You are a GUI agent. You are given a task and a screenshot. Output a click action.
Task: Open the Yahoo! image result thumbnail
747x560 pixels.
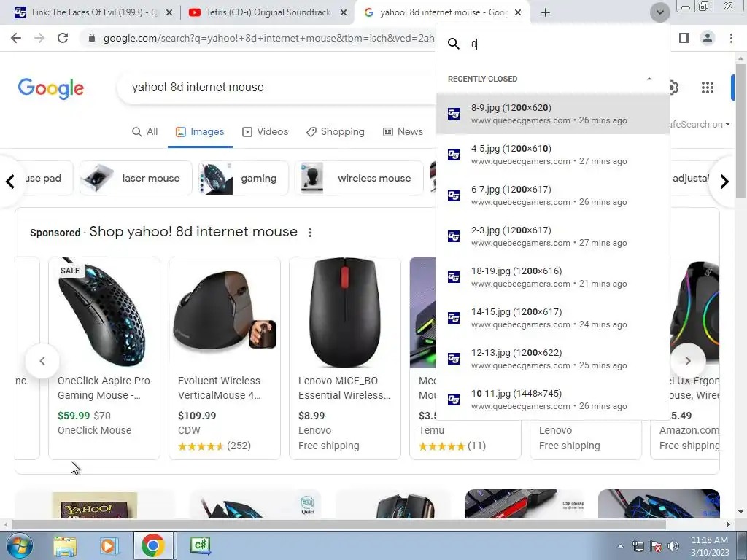[x=94, y=505]
